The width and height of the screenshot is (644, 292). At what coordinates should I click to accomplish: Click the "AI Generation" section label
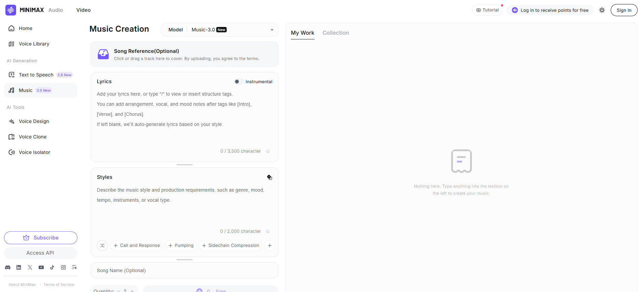click(22, 61)
